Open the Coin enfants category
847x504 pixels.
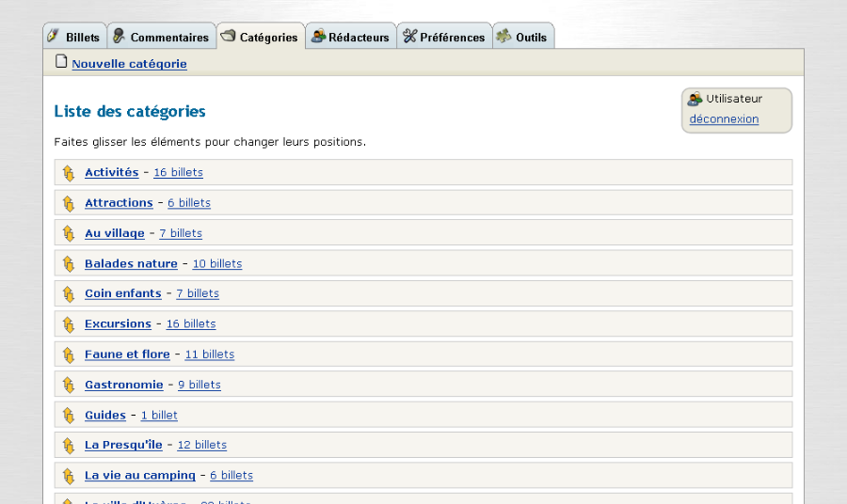pos(122,293)
